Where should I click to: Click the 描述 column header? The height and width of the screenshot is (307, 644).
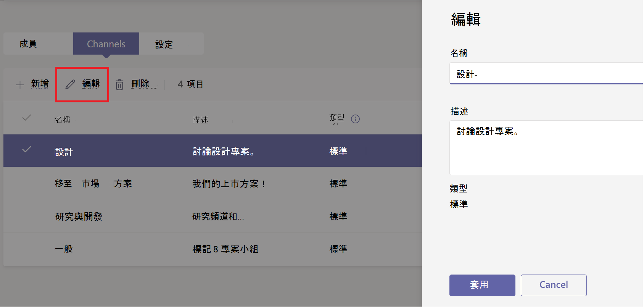point(200,120)
